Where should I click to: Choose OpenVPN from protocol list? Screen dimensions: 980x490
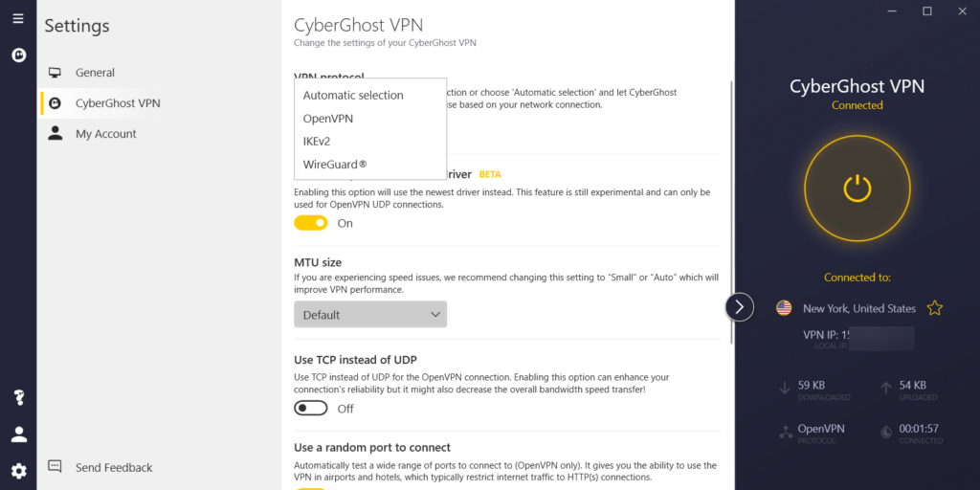click(x=328, y=119)
